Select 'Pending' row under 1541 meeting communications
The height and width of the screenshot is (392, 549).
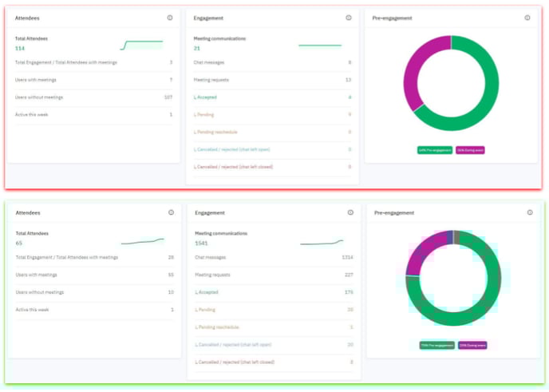coord(274,310)
